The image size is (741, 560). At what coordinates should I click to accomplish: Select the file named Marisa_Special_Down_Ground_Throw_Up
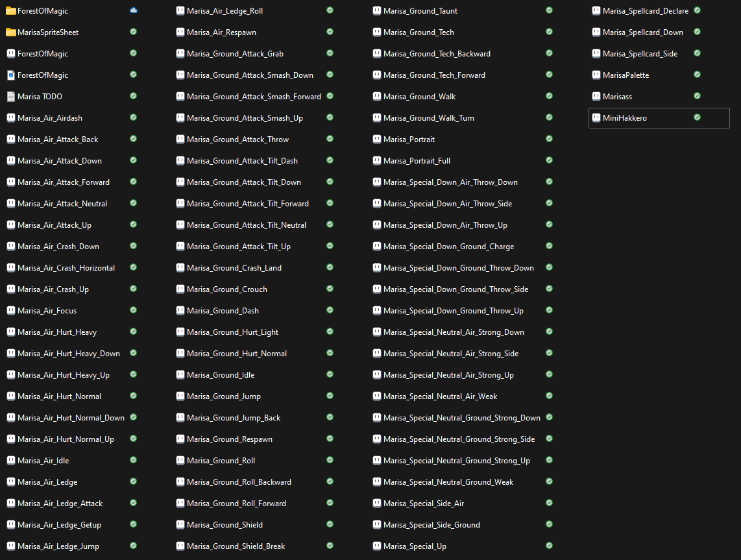click(453, 311)
